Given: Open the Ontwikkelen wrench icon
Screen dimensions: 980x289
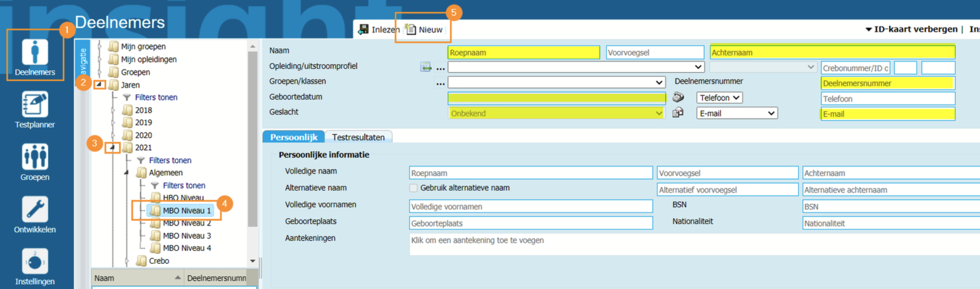Looking at the screenshot, I should pos(35,214).
